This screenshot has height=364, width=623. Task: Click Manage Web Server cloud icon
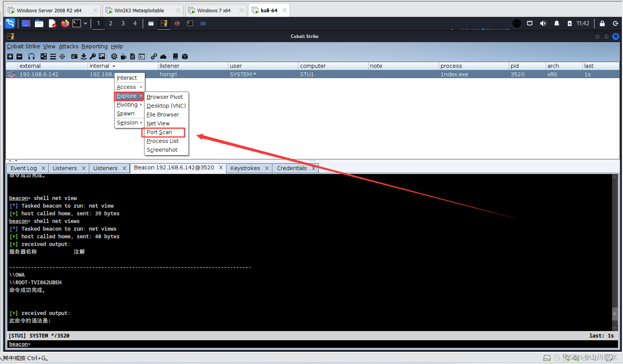coord(163,56)
